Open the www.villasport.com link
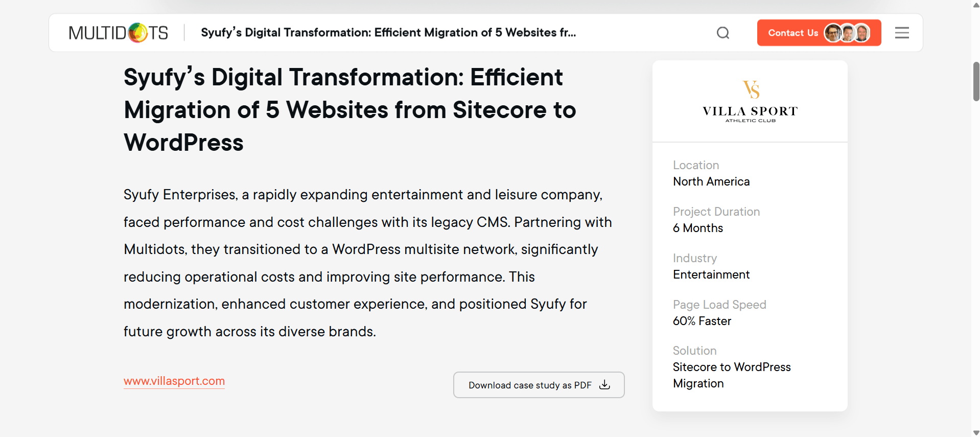The image size is (980, 437). (174, 381)
